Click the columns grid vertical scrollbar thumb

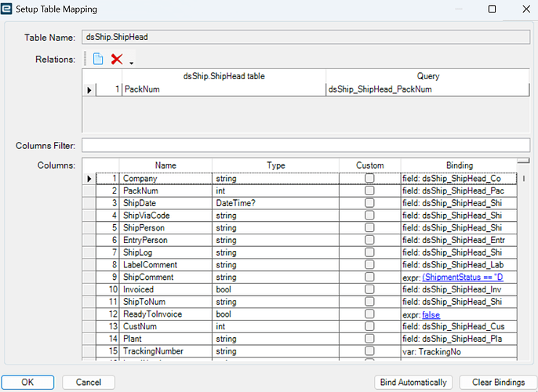524,179
